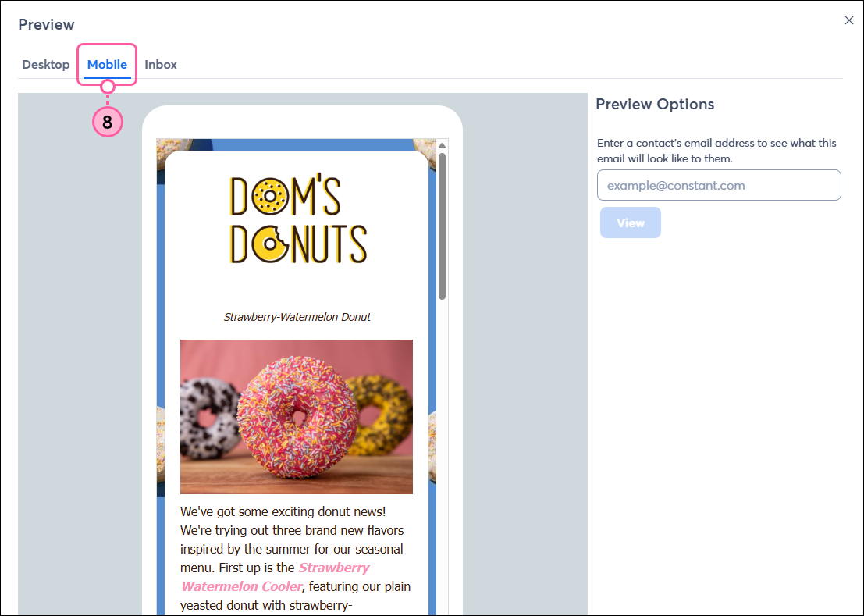Select the Mobile preview tab
This screenshot has height=616, width=864.
(107, 65)
